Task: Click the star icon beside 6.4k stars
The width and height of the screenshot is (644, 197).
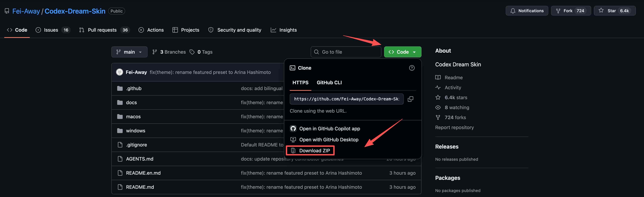Action: pyautogui.click(x=438, y=97)
